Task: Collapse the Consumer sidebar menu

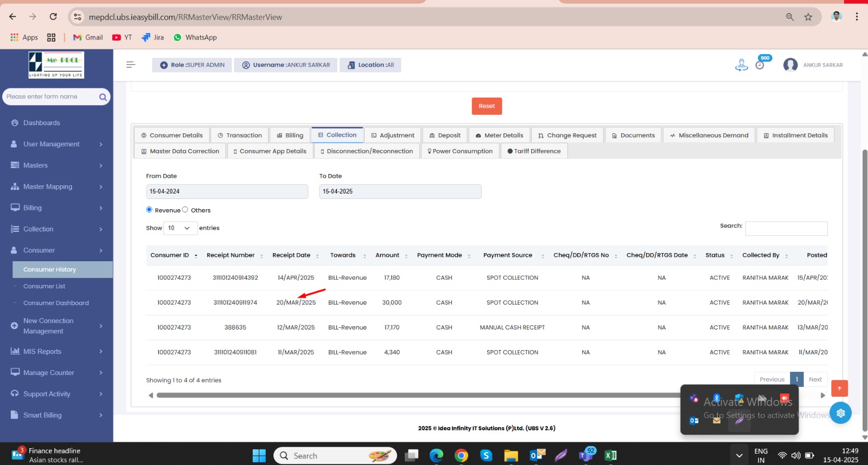Action: pyautogui.click(x=56, y=250)
